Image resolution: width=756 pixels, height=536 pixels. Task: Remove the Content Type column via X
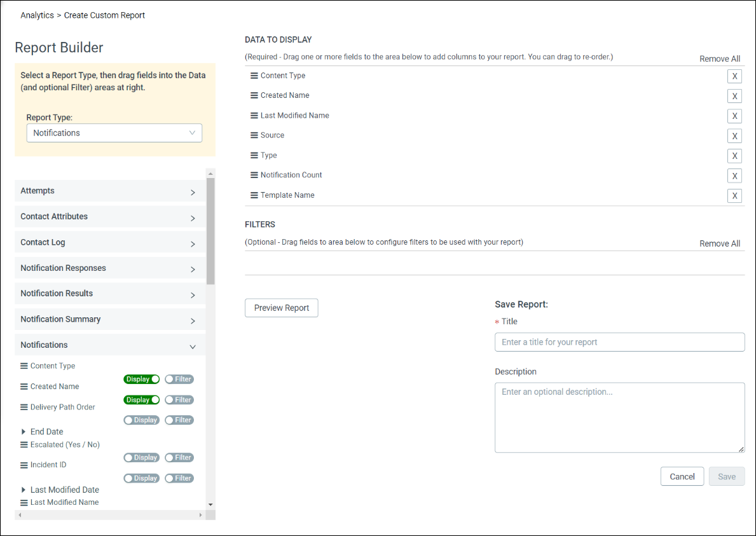[734, 76]
